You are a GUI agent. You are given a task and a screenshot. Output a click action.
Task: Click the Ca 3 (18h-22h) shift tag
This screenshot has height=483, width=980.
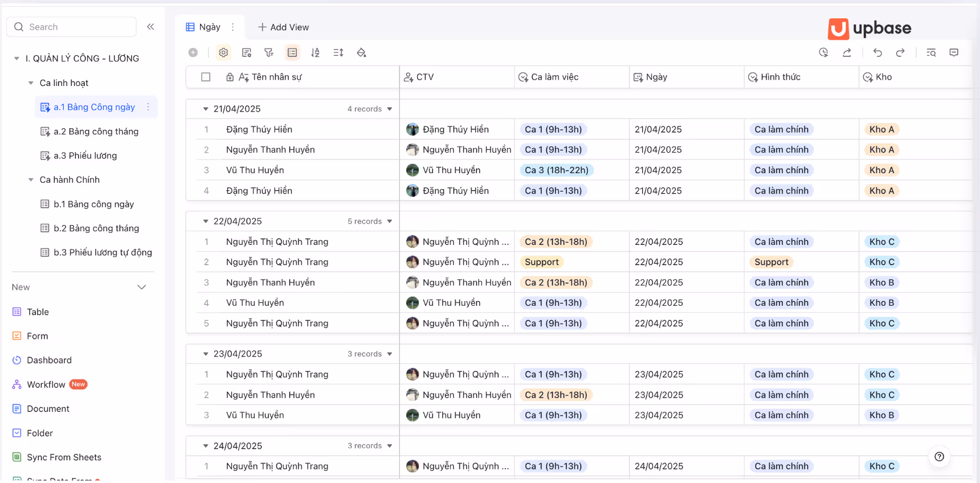point(557,170)
